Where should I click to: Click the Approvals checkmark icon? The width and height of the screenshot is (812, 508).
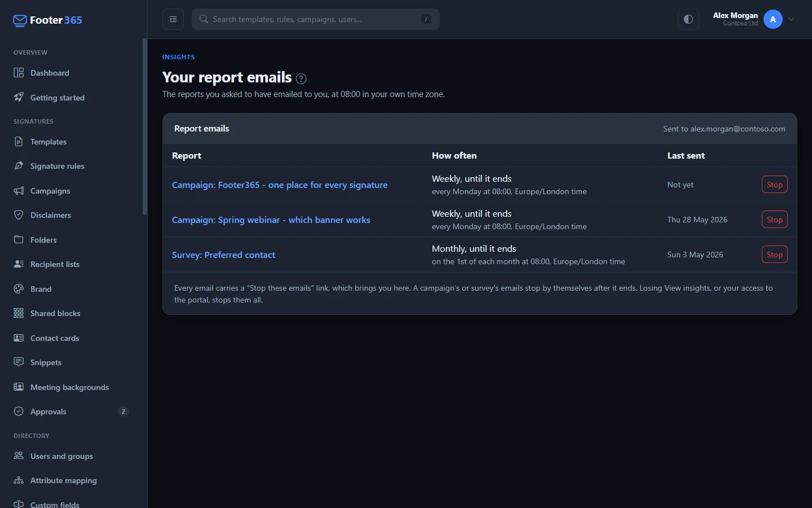(19, 411)
